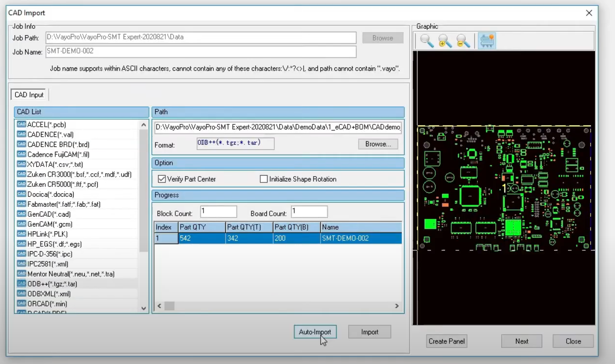
Task: Click the Import button
Action: [369, 332]
